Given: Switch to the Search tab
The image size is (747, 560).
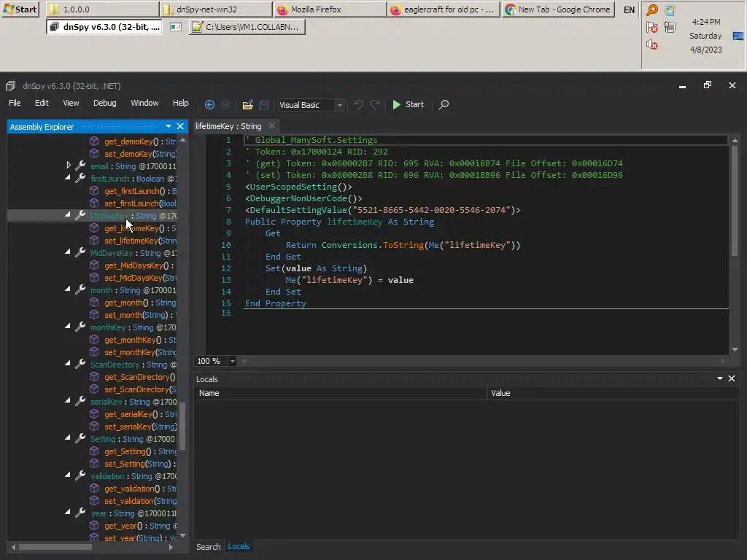Looking at the screenshot, I should [x=208, y=546].
